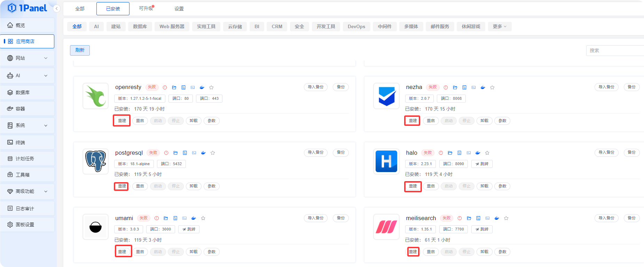Toggle the favorite star for meilisearch

(506, 218)
